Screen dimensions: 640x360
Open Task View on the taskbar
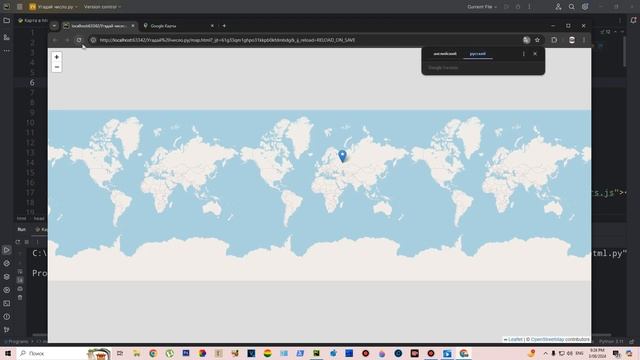point(120,353)
